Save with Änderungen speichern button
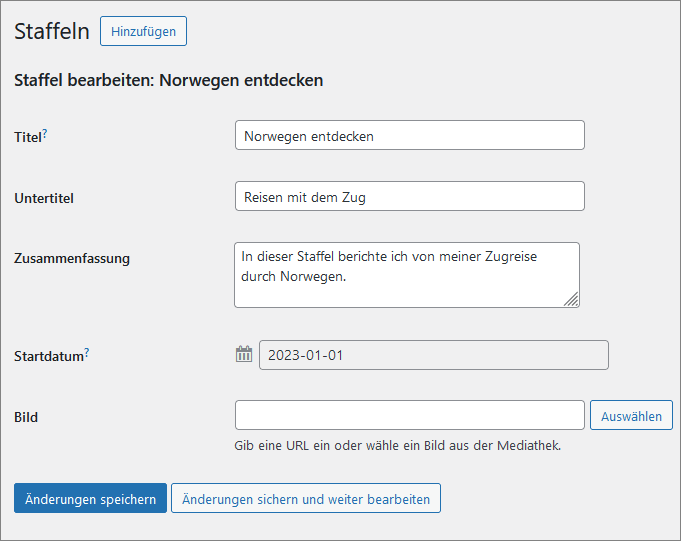Image resolution: width=681 pixels, height=541 pixels. pyautogui.click(x=90, y=499)
